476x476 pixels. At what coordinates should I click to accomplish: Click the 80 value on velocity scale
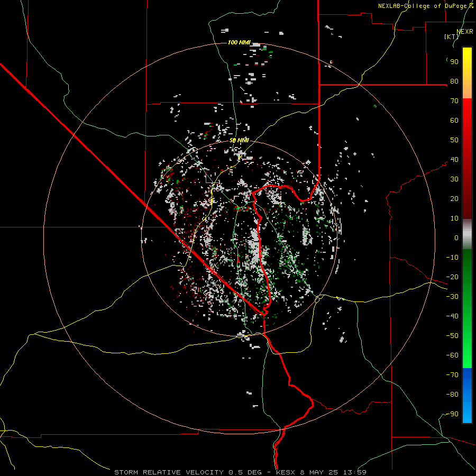[454, 81]
